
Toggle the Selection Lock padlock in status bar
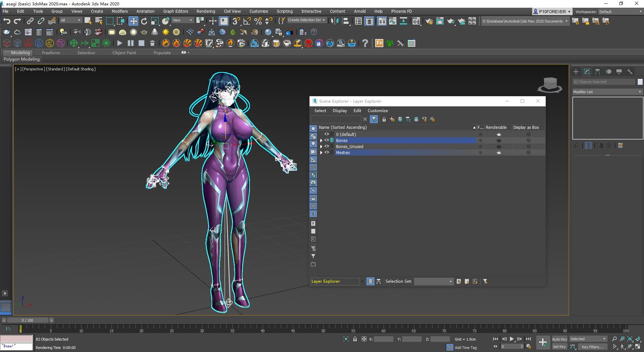355,339
